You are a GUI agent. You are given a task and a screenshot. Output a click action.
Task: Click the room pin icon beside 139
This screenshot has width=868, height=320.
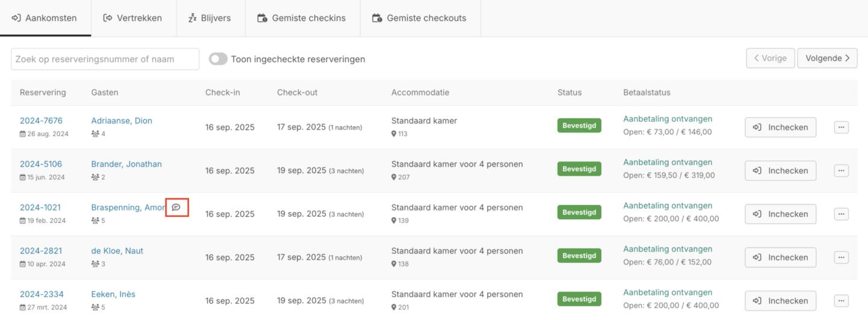coord(394,221)
